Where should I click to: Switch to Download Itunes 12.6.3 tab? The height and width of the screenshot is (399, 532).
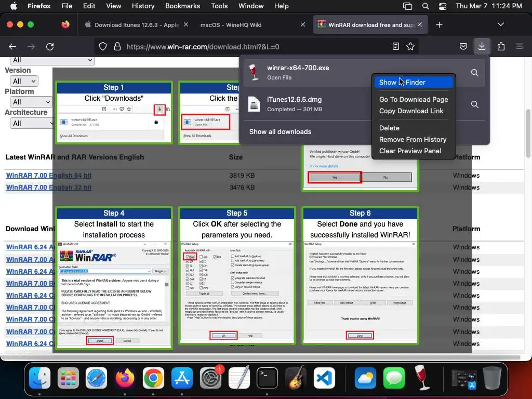click(x=136, y=25)
